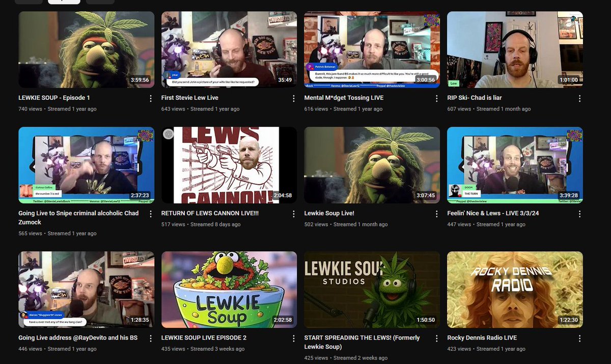
Task: Open options menu for LEWKIE SOUP - Episode 1
Action: (150, 98)
